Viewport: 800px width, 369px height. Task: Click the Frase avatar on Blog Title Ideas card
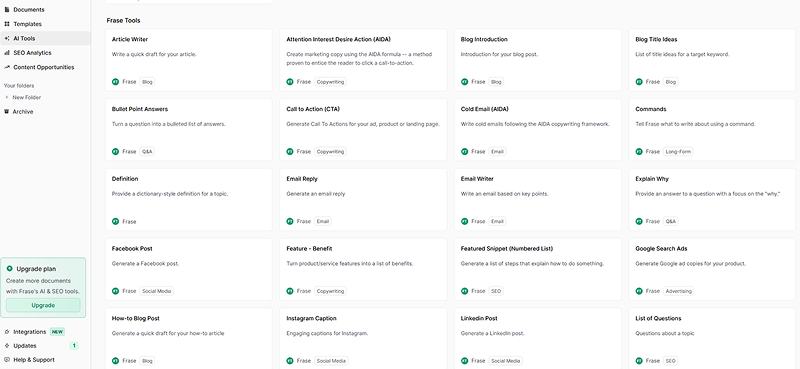(x=639, y=82)
